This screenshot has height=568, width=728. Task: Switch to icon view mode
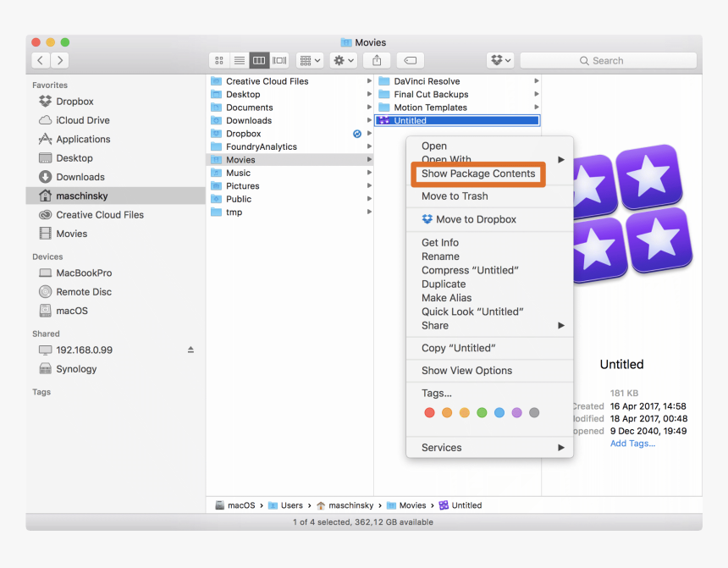219,60
